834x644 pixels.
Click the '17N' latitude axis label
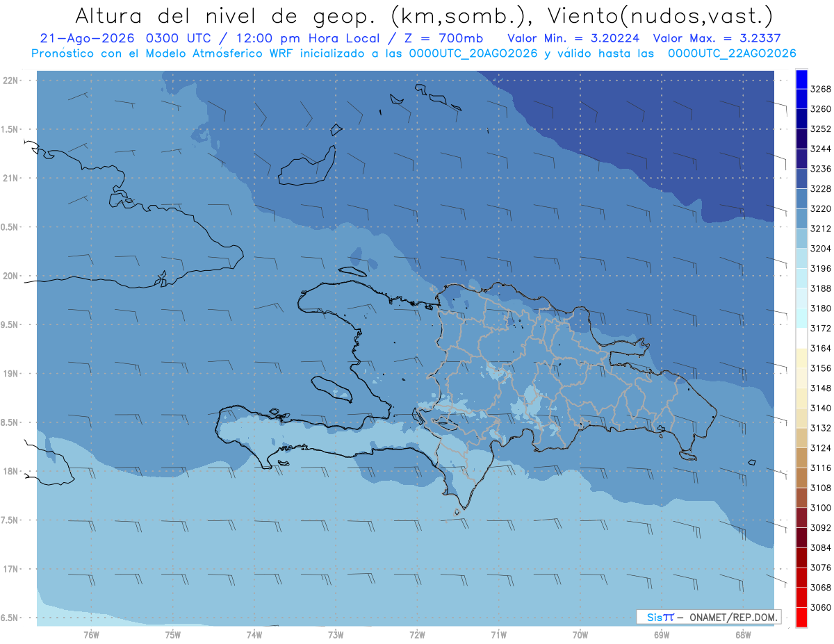click(12, 569)
